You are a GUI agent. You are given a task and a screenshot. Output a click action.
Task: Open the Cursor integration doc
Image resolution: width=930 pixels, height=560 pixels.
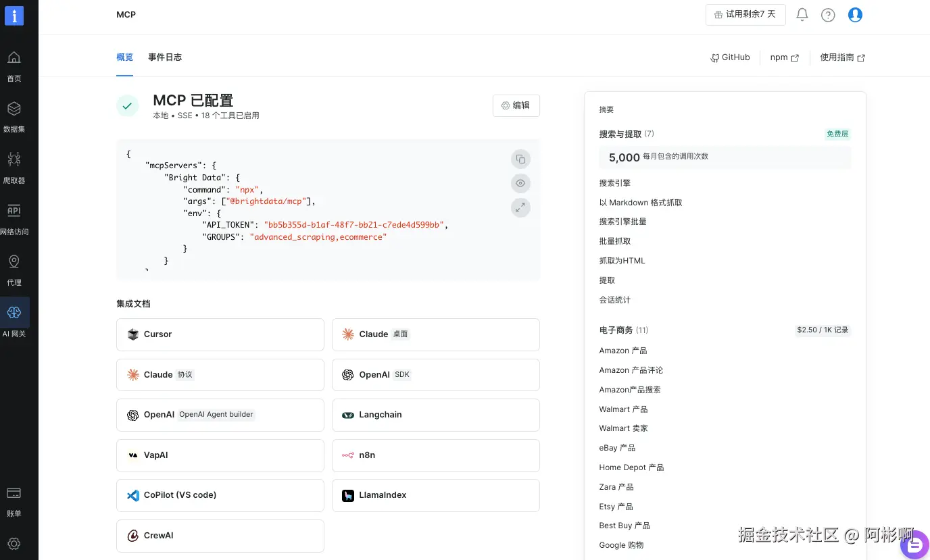[220, 334]
